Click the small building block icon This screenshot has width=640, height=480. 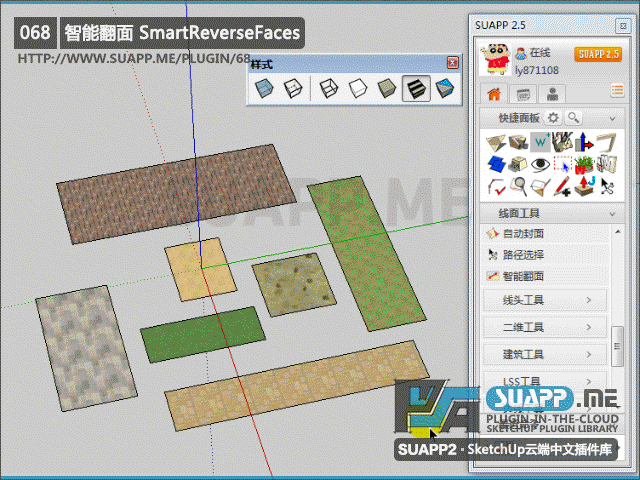point(518,164)
